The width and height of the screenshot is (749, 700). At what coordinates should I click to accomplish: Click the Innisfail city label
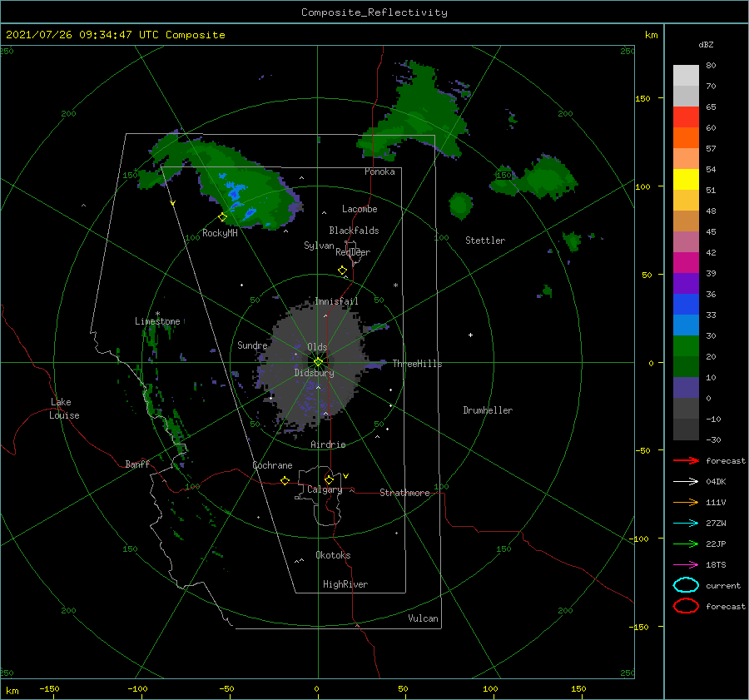336,301
